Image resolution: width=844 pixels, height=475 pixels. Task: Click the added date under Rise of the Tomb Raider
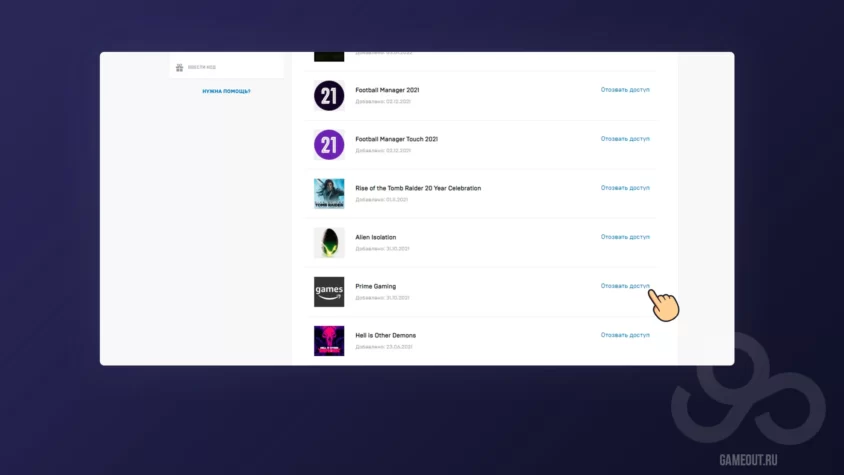coord(382,200)
